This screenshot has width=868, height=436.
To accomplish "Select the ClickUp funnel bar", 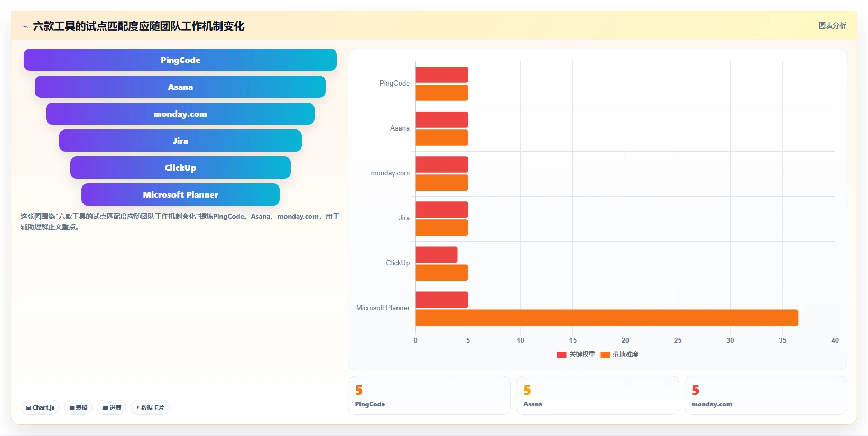I will 180,168.
